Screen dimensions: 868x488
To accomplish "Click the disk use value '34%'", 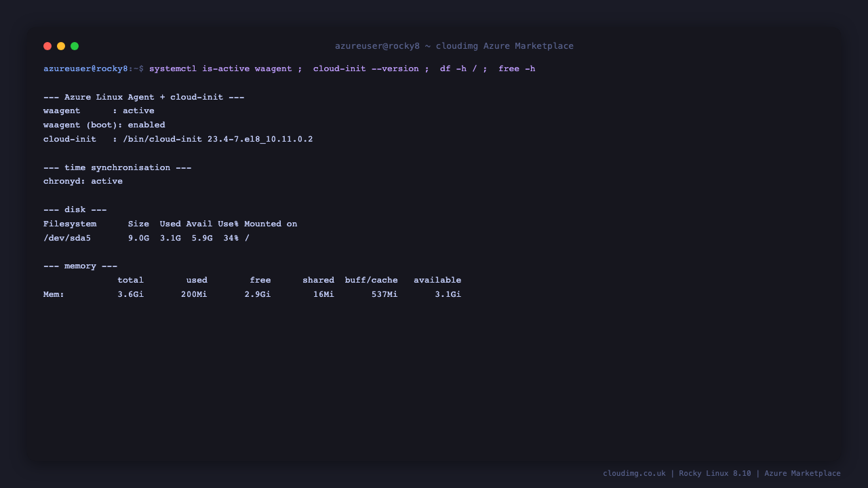I will (x=231, y=238).
